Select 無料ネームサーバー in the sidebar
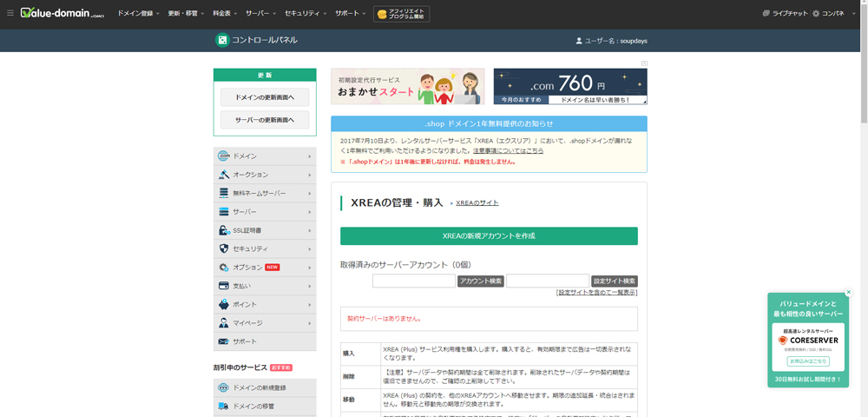Screen dimensions: 868x417 pos(265,193)
